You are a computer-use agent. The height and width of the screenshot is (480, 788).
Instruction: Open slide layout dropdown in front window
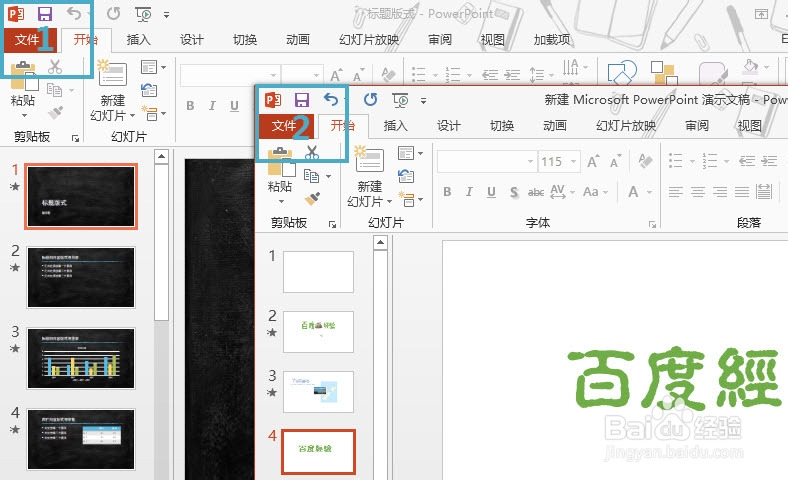coord(410,153)
